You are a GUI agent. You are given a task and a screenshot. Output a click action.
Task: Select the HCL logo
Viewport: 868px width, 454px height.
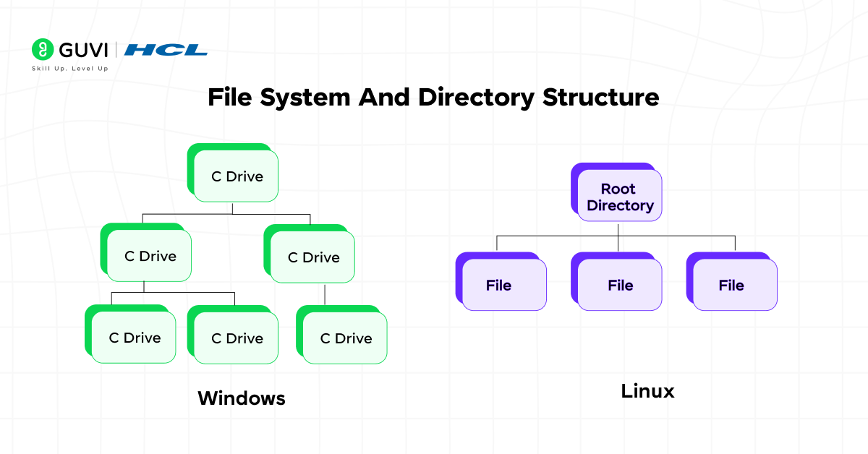[x=166, y=51]
